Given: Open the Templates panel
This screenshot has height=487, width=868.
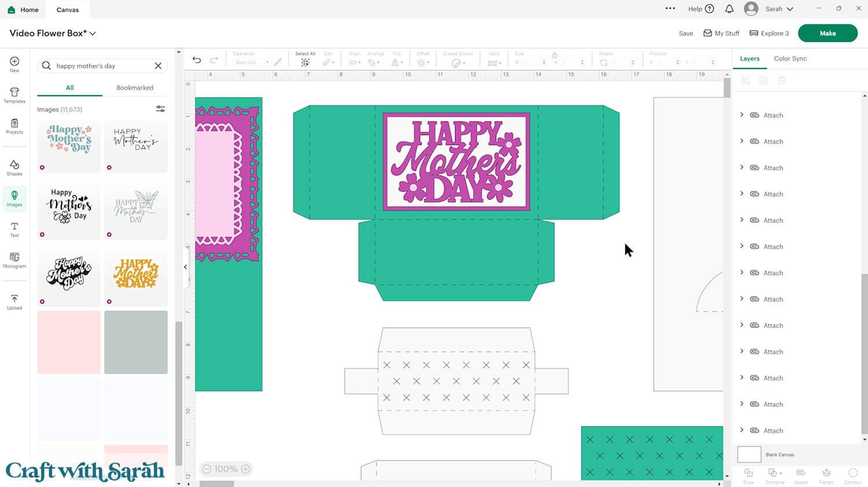Looking at the screenshot, I should point(14,95).
